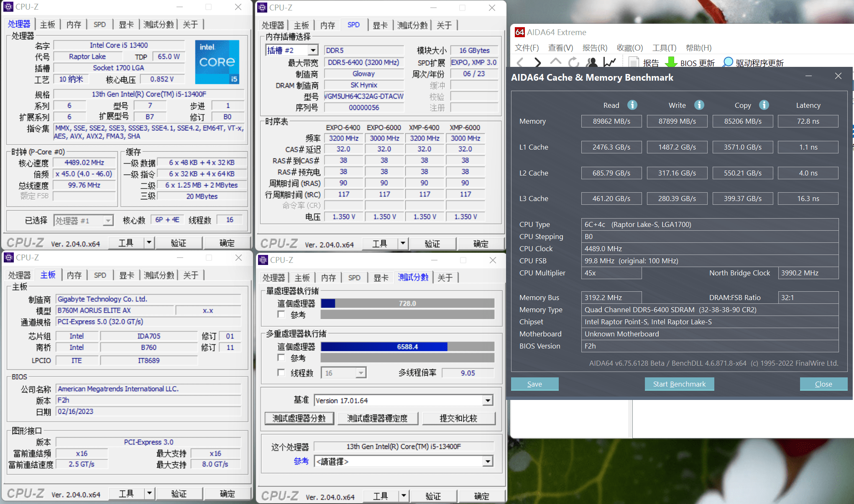Open the 工具 arrow in the processor window
Screen dimensions: 854x504
[x=149, y=242]
